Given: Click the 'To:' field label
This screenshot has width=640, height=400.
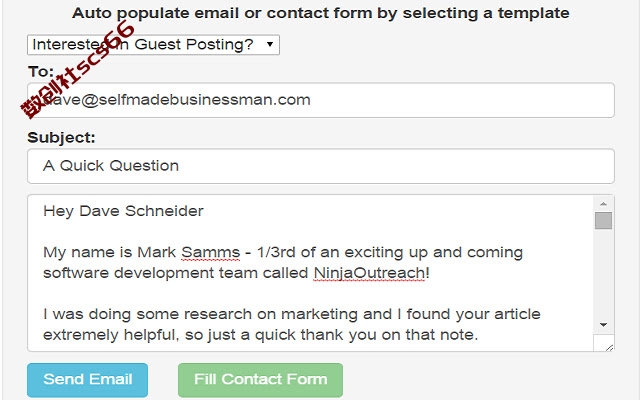Looking at the screenshot, I should (x=40, y=71).
